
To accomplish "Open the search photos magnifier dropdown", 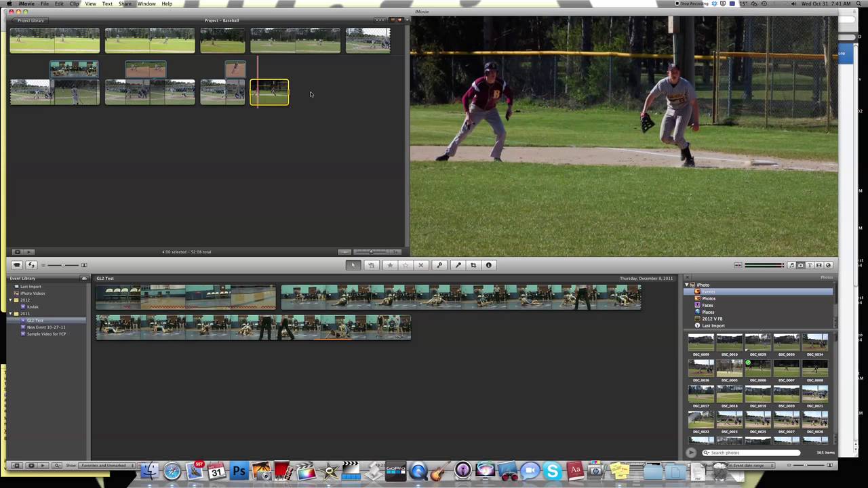I will [x=707, y=453].
